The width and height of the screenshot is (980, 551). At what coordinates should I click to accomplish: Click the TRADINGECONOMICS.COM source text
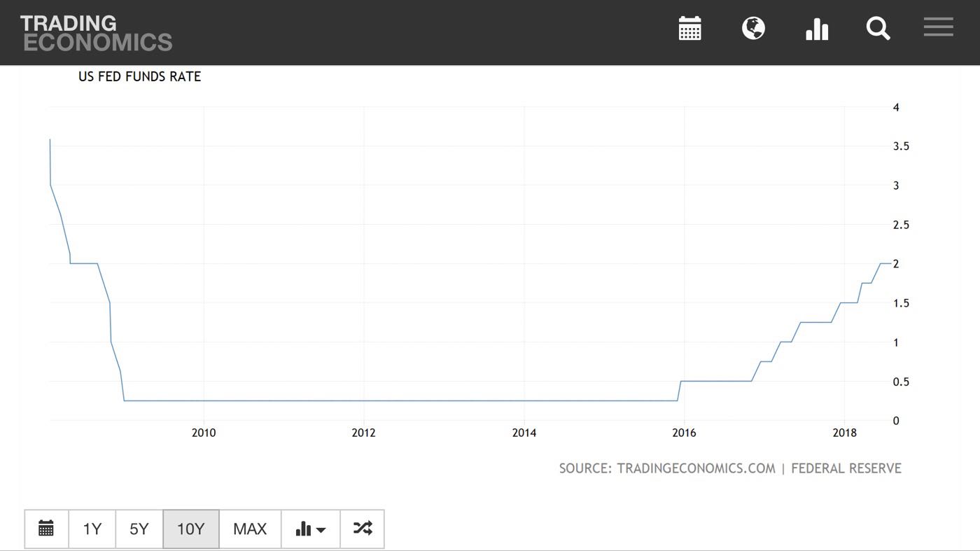(x=695, y=468)
